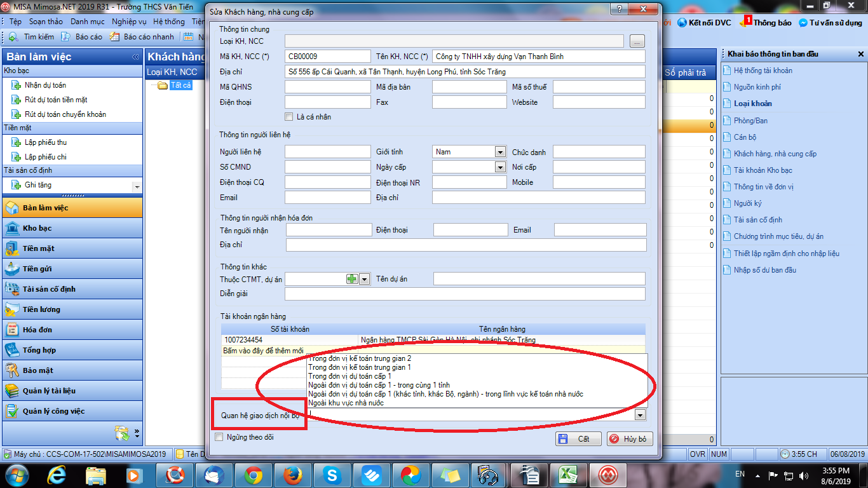Viewport: 868px width, 488px height.
Task: Open Kho bạc module in the sidebar
Action: 37,228
